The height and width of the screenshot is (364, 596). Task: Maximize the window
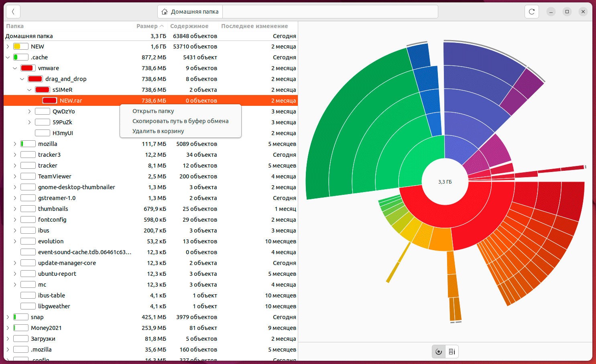(567, 12)
